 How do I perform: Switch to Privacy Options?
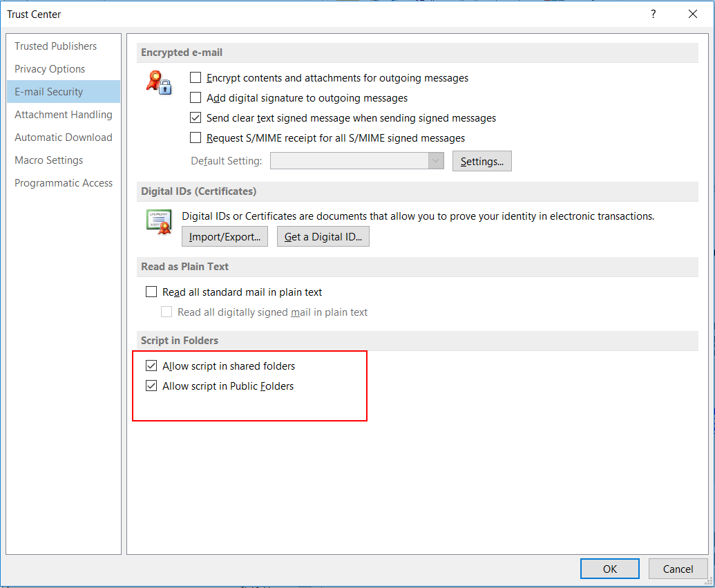point(50,69)
